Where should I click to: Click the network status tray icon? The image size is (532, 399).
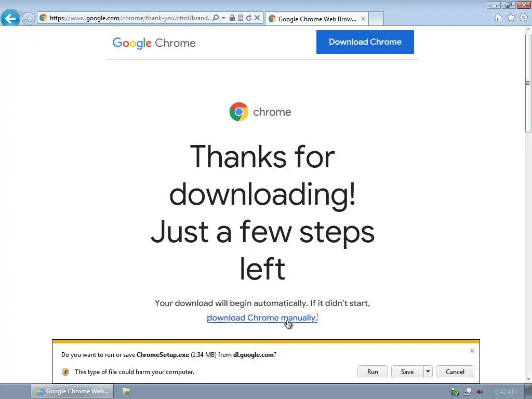pos(468,392)
